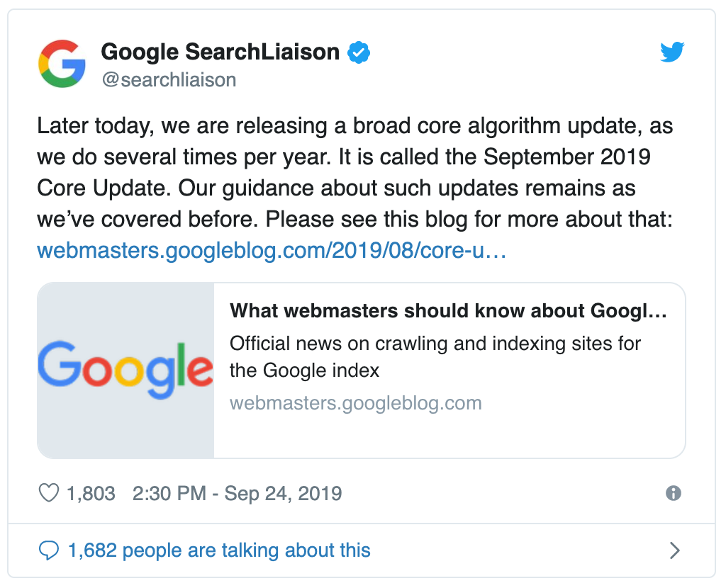Click the tweet body text
Image resolution: width=726 pixels, height=588 pixels.
tap(354, 188)
